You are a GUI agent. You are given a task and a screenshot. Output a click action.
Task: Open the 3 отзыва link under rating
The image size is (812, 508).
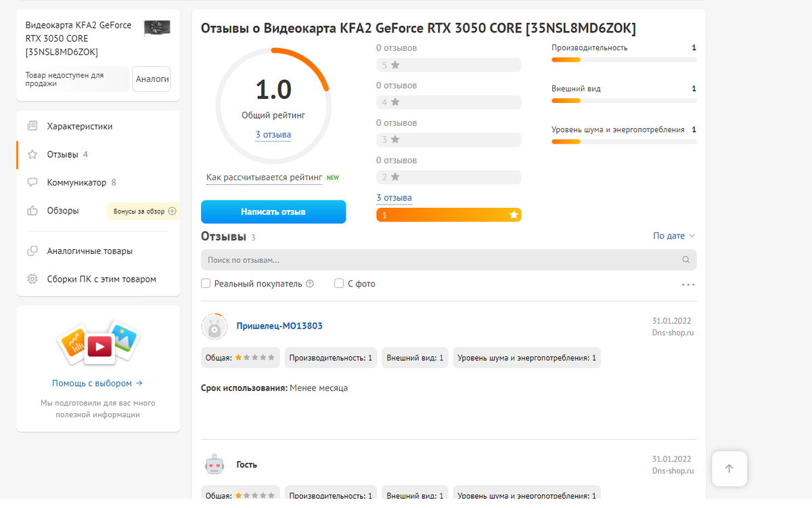tap(273, 135)
